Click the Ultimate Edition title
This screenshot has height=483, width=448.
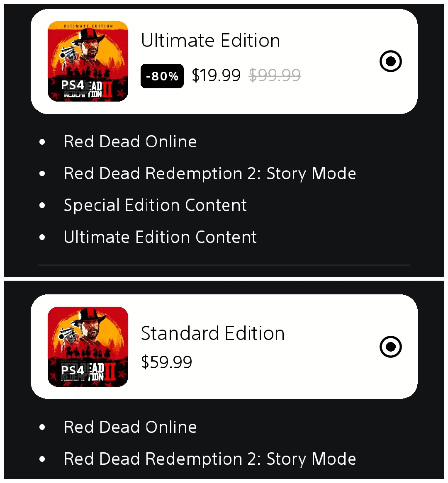tap(210, 40)
